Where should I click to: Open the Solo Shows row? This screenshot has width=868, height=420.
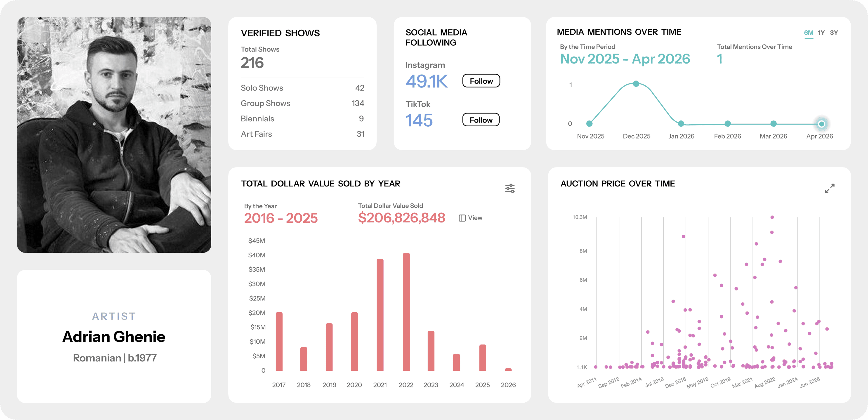302,88
